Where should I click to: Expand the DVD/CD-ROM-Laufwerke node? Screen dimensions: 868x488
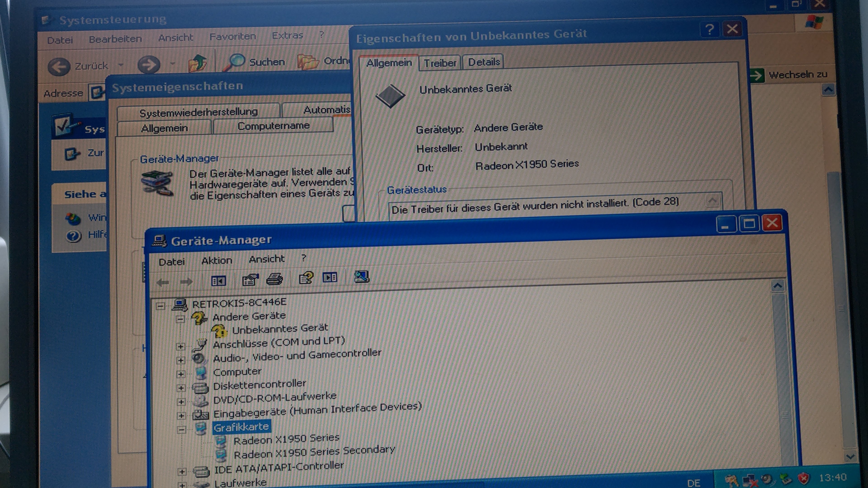[x=181, y=402]
